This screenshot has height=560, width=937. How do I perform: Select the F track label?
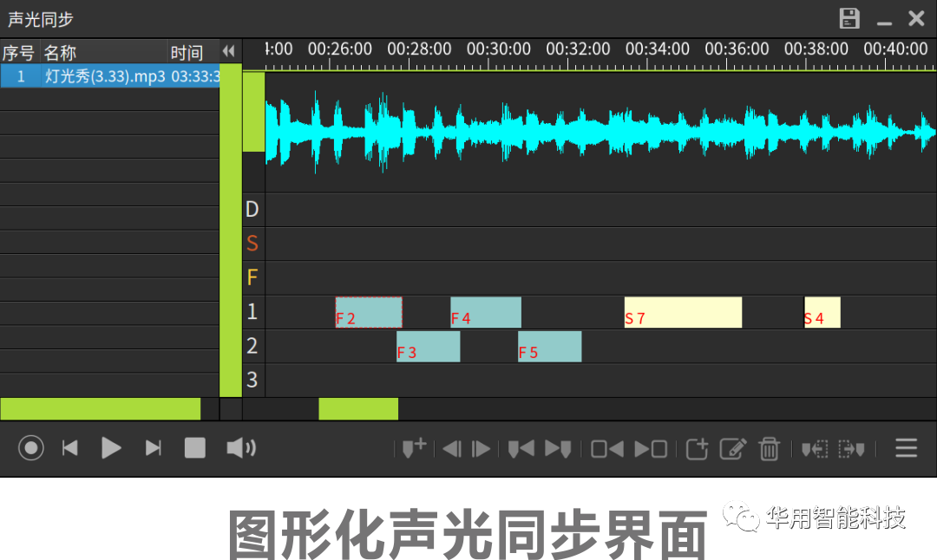(252, 277)
